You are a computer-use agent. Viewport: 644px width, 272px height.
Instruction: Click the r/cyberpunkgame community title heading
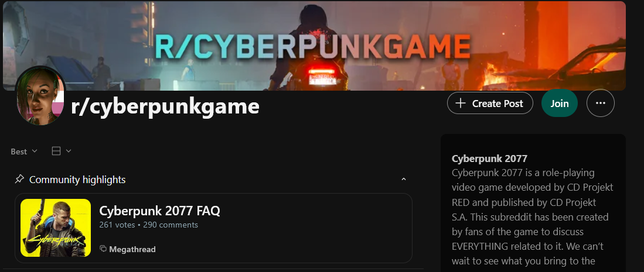(165, 106)
